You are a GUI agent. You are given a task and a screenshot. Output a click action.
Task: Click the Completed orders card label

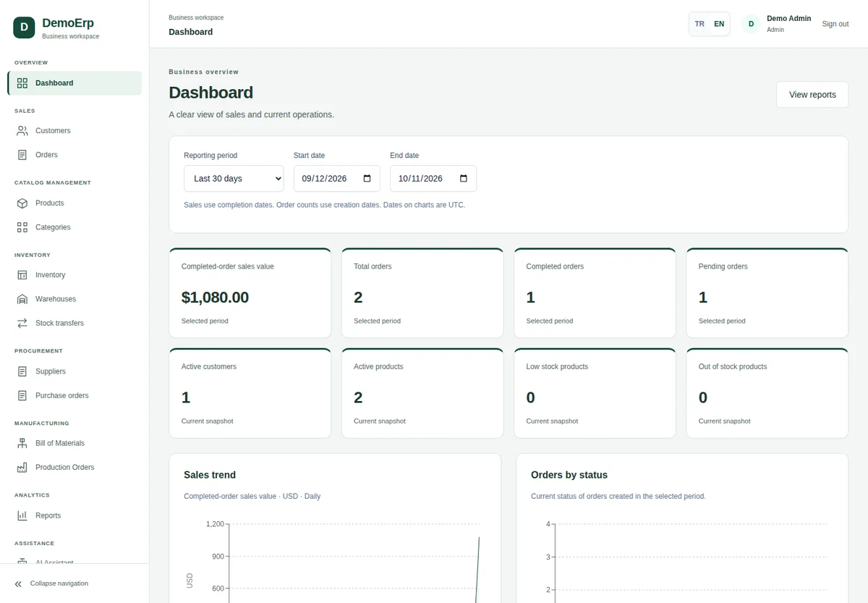[555, 266]
